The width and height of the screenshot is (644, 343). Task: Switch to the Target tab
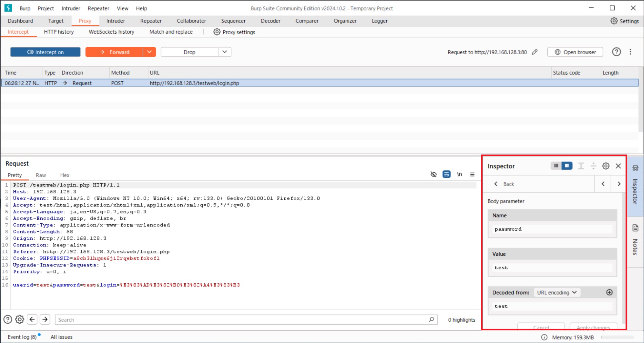coord(56,21)
